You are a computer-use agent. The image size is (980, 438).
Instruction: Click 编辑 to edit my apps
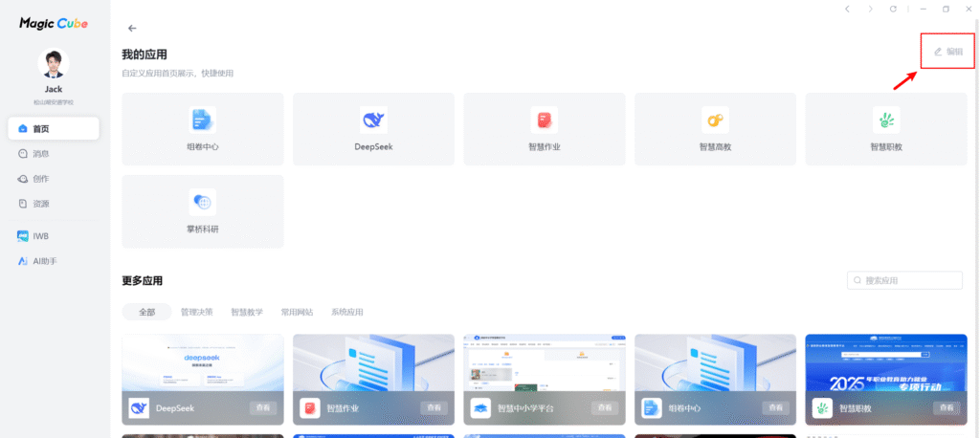(x=947, y=52)
